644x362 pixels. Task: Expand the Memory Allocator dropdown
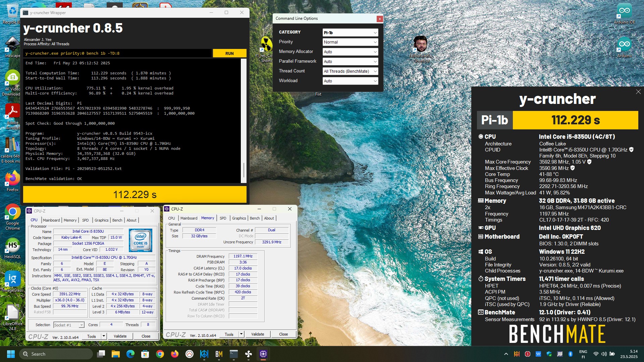click(x=350, y=52)
